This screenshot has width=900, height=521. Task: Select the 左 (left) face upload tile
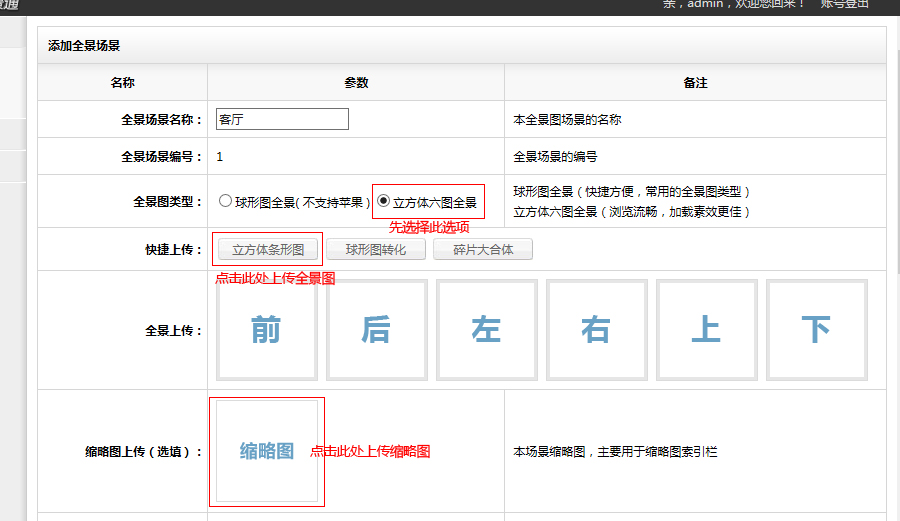487,329
